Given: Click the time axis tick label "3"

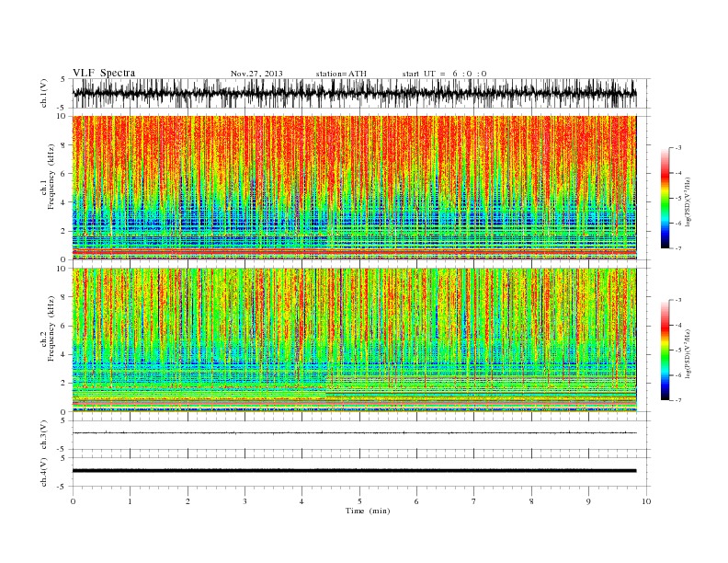Looking at the screenshot, I should tap(245, 501).
